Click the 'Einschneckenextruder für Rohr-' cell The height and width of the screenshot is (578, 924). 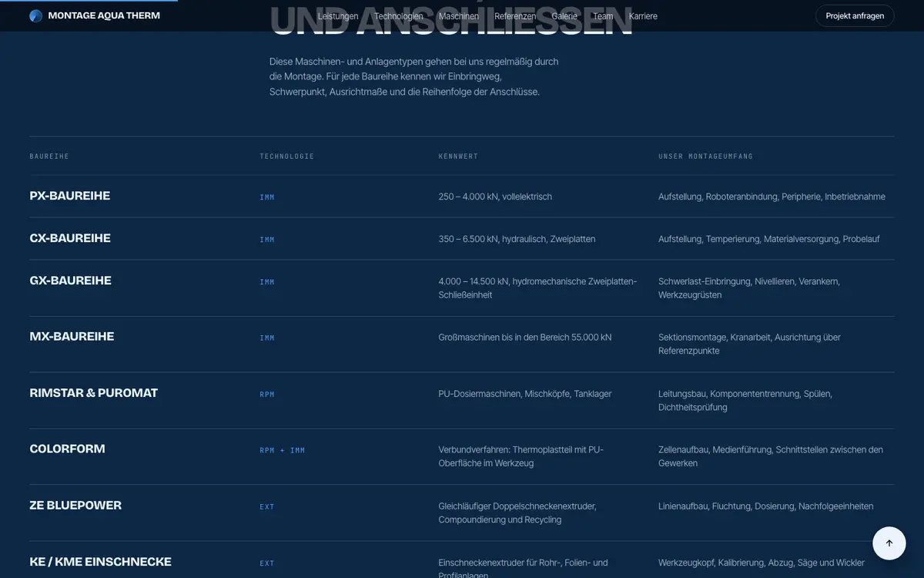[524, 569]
